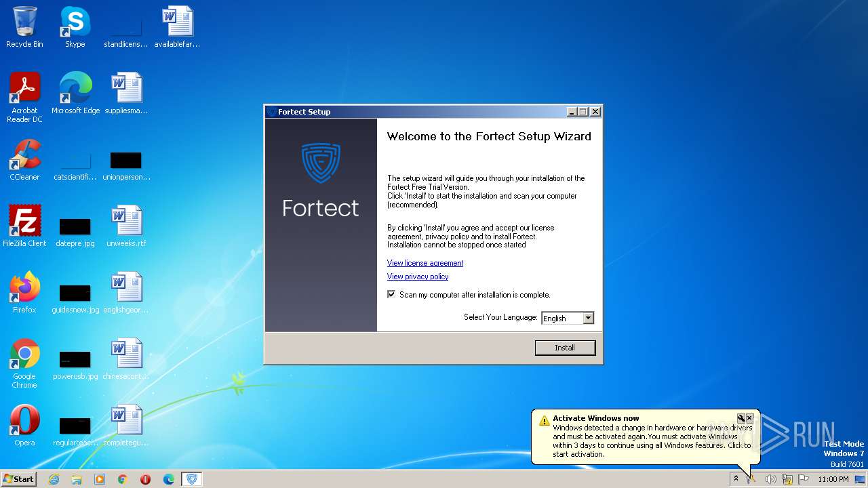868x488 pixels.
Task: Launch Google Chrome desktop shortcut
Action: click(x=24, y=364)
